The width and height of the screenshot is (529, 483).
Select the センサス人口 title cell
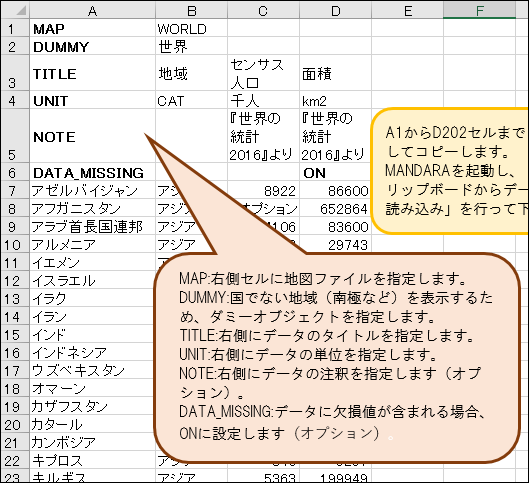pos(263,73)
